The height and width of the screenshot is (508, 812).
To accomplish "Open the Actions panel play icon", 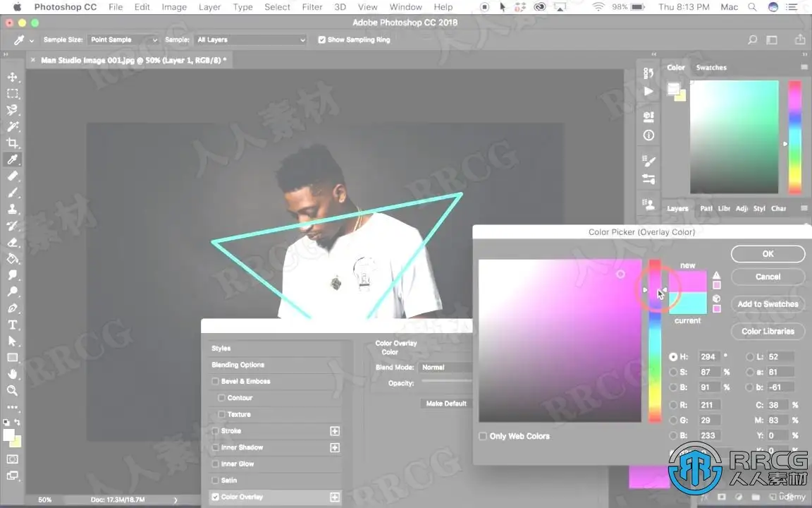I will pos(648,91).
